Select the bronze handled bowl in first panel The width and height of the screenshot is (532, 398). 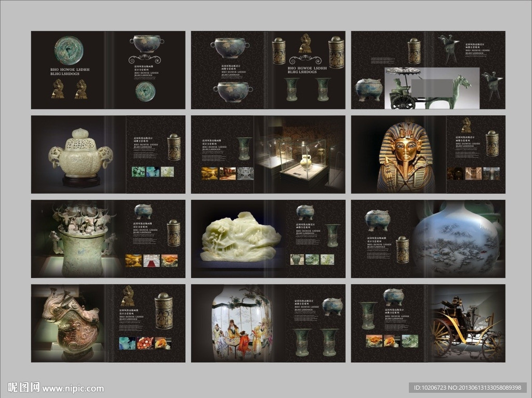point(147,44)
